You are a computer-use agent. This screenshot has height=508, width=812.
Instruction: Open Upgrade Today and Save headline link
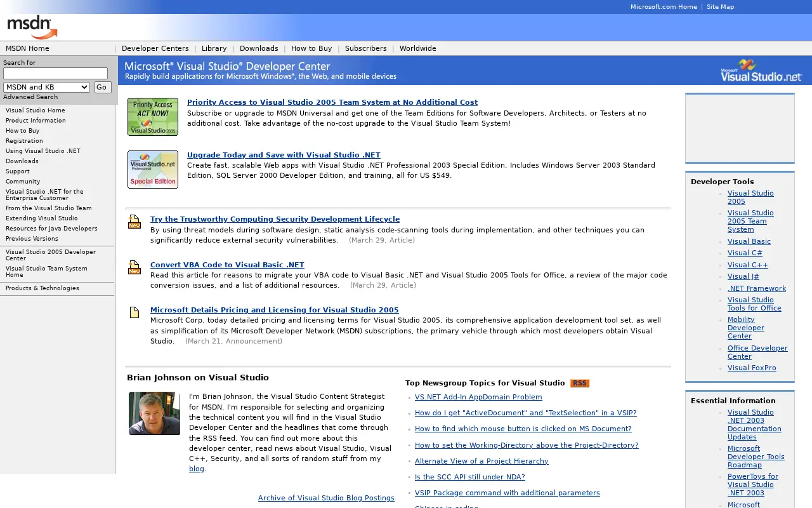tap(284, 155)
